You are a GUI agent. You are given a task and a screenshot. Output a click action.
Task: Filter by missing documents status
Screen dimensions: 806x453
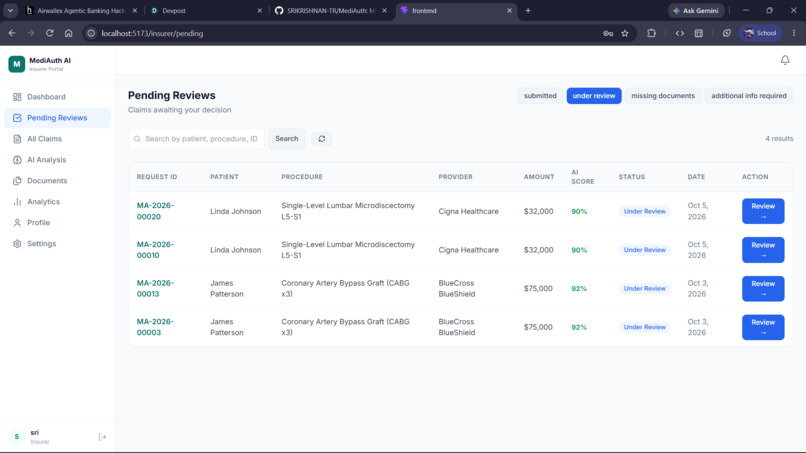(663, 96)
